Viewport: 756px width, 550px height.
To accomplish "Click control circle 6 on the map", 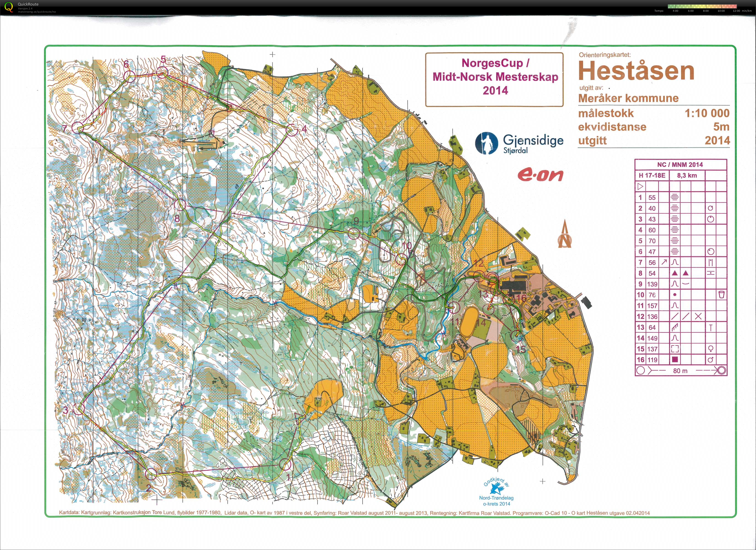I will tap(130, 76).
